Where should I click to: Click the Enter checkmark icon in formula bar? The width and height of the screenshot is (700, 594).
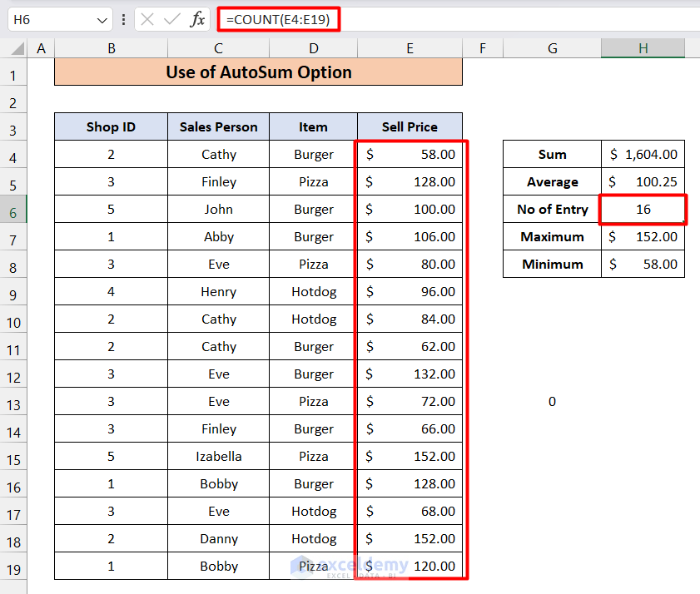171,20
